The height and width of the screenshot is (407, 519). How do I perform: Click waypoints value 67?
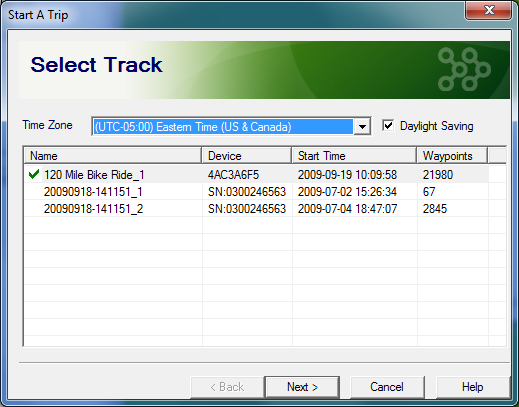pyautogui.click(x=429, y=192)
